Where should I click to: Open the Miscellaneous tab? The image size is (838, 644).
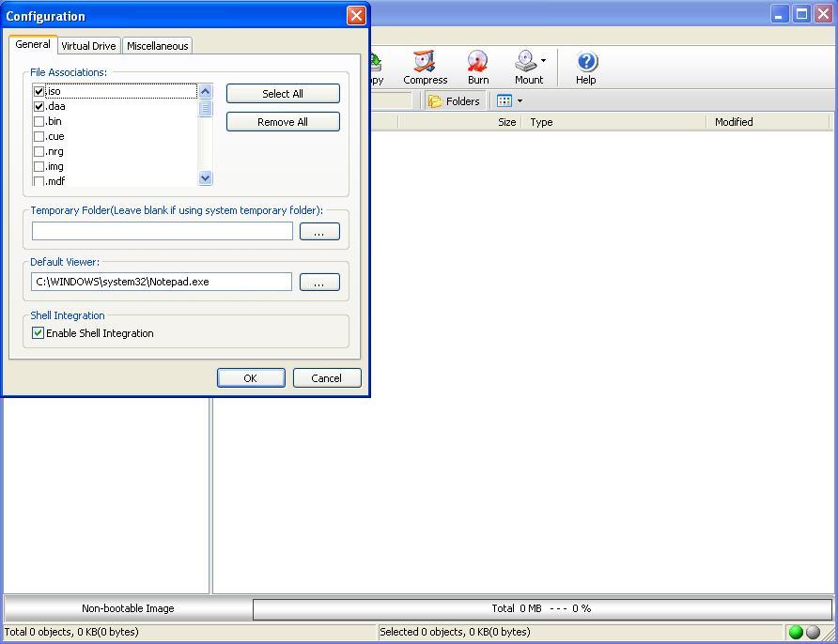156,45
